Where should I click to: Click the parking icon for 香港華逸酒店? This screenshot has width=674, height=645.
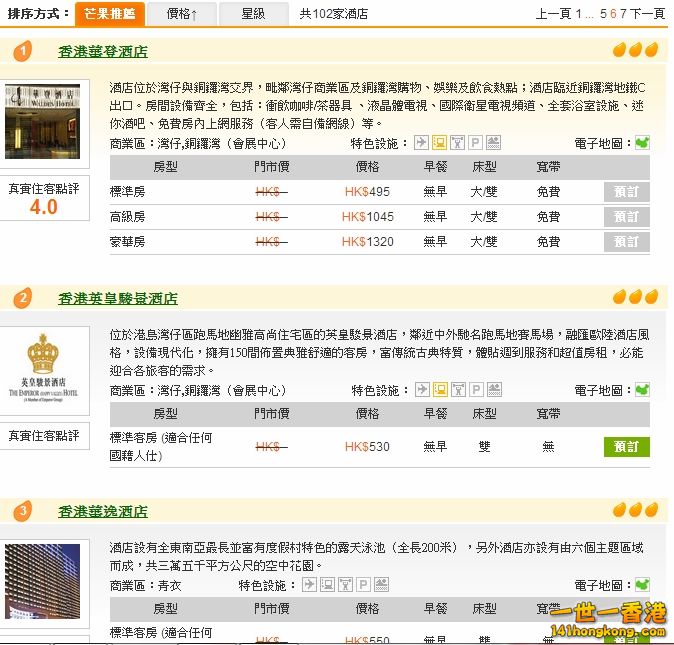(364, 585)
